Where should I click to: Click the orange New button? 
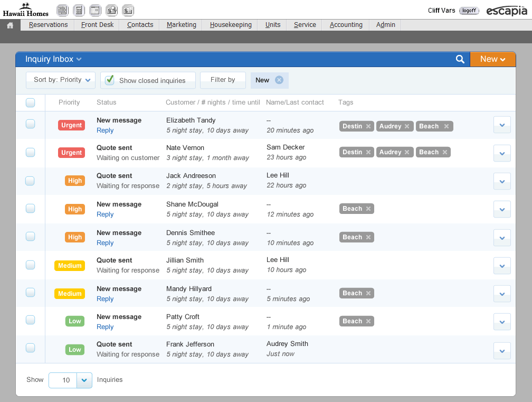coord(492,59)
